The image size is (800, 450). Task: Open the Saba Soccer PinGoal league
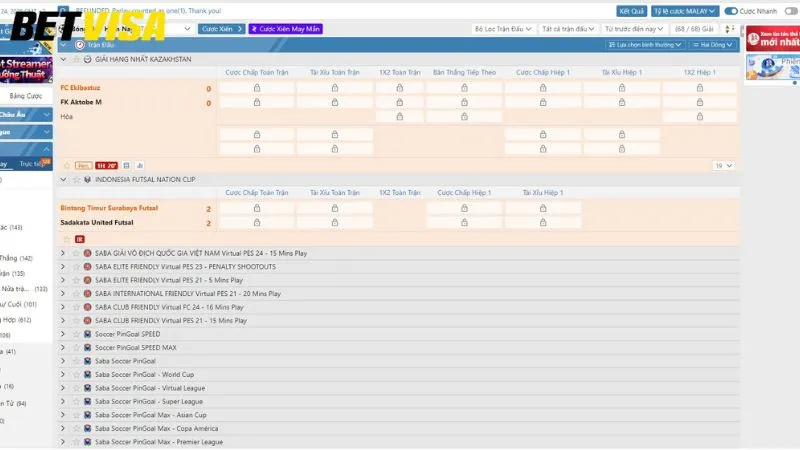coord(125,361)
